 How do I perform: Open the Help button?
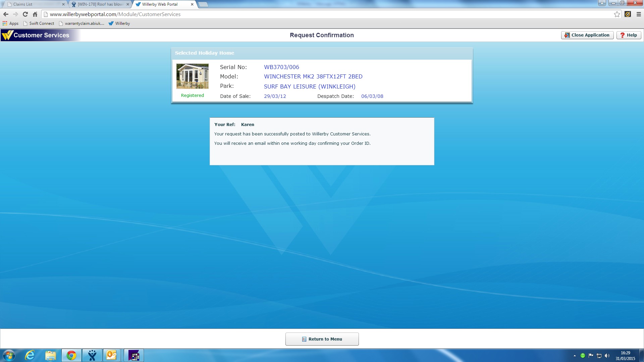pyautogui.click(x=628, y=35)
